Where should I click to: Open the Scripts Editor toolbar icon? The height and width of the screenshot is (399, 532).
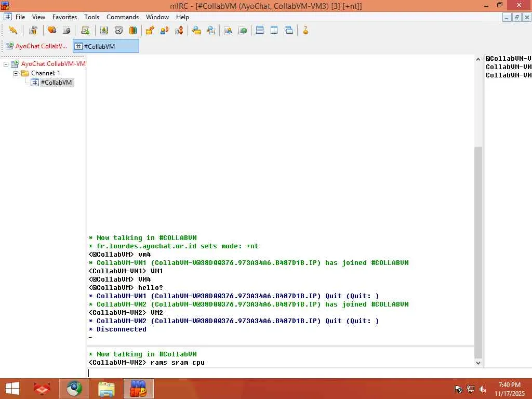(85, 31)
